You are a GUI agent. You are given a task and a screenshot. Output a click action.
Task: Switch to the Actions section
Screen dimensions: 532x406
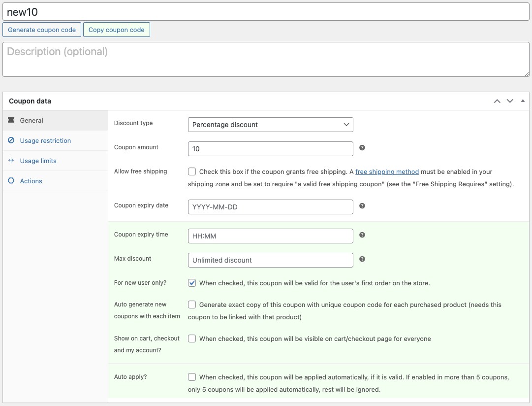[x=31, y=181]
